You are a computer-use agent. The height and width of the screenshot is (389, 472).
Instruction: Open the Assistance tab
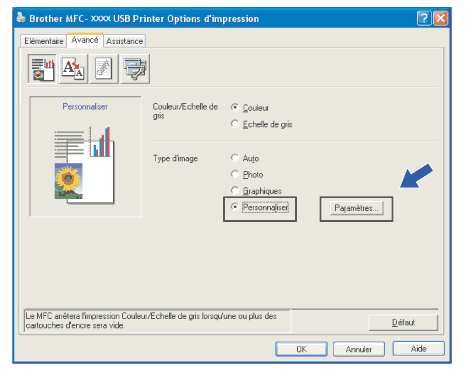[x=124, y=41]
